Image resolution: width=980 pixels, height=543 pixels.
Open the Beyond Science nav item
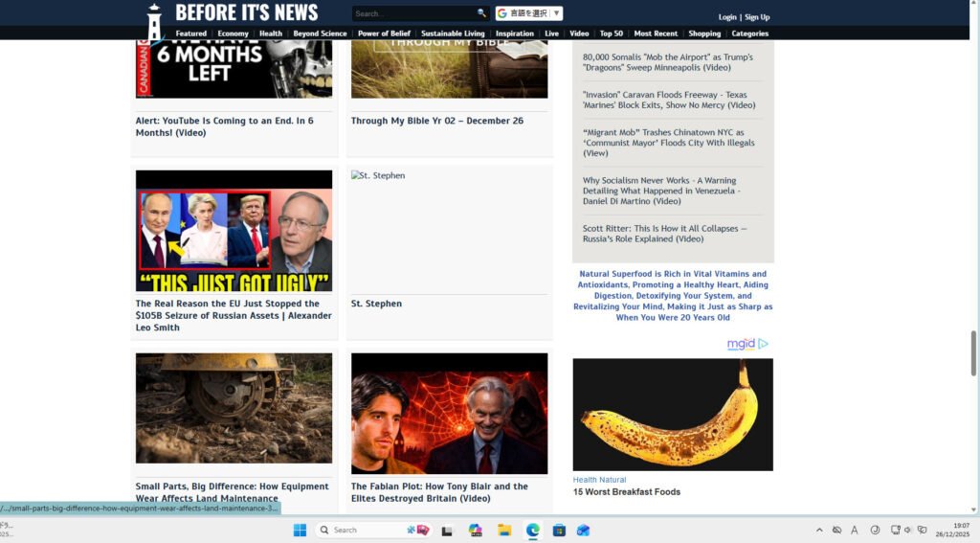tap(320, 34)
